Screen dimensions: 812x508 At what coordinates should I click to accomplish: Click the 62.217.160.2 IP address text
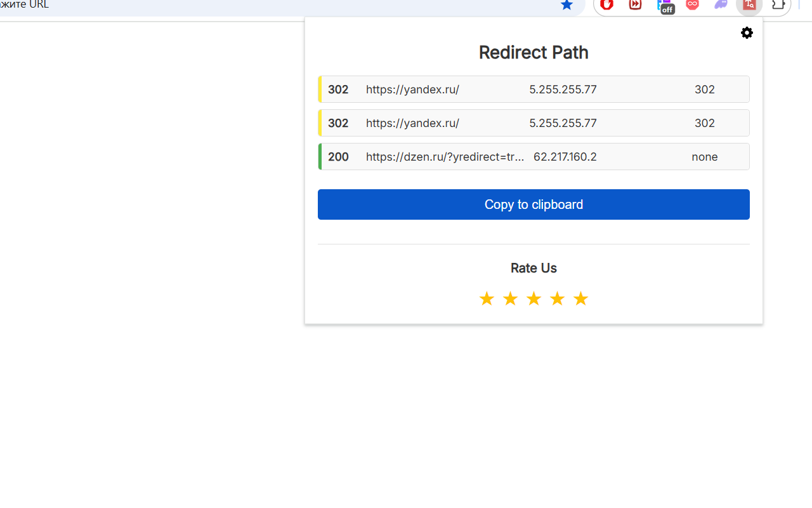tap(565, 157)
